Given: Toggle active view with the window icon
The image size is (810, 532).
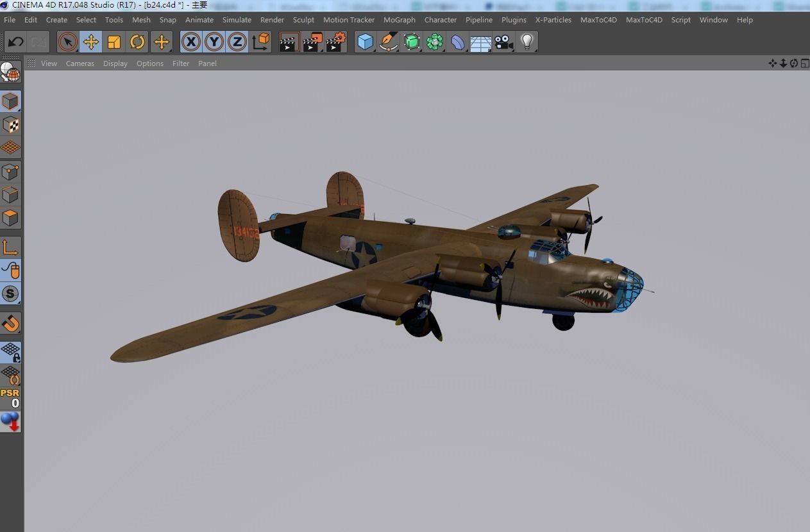Looking at the screenshot, I should coord(804,63).
